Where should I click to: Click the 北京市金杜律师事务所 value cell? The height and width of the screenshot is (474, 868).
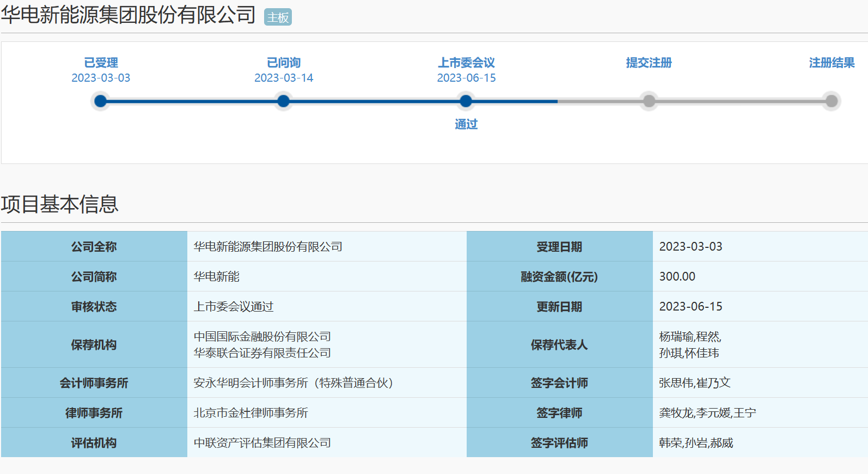tap(327, 412)
